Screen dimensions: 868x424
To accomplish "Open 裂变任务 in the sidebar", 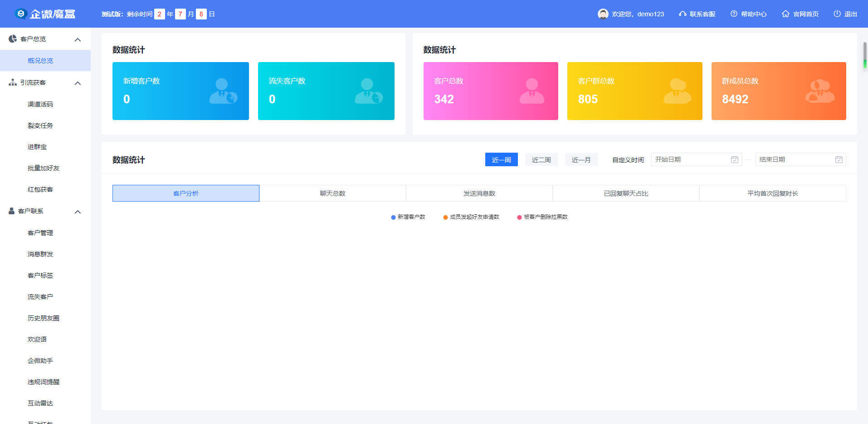I will [45, 125].
